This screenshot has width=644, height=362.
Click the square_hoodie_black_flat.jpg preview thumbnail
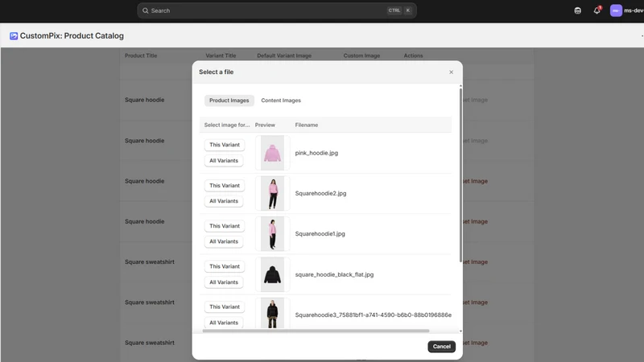(x=272, y=274)
